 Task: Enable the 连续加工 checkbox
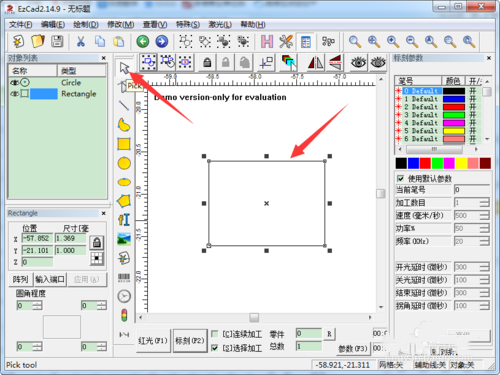coord(215,334)
